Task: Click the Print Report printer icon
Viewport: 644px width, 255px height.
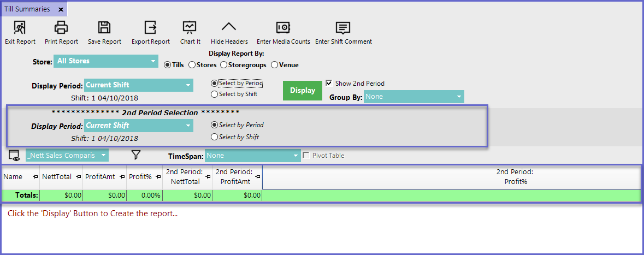Action: coord(61,28)
